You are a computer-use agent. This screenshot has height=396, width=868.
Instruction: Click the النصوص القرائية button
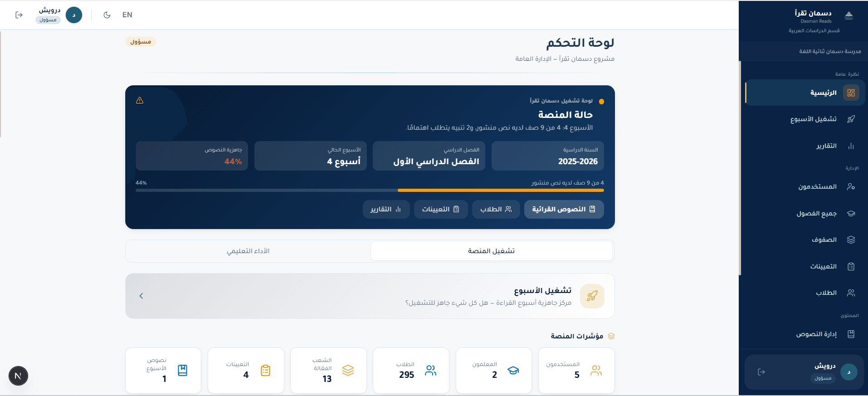[564, 209]
